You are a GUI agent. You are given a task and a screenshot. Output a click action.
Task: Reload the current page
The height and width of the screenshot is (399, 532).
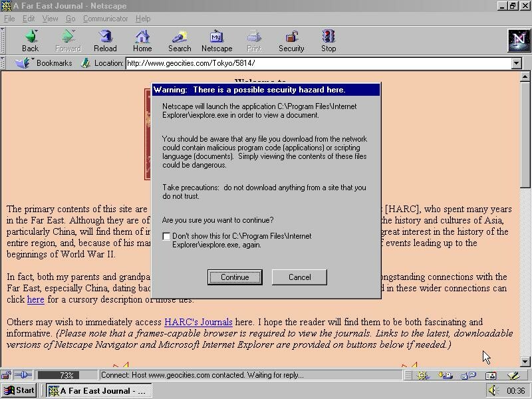pyautogui.click(x=105, y=41)
